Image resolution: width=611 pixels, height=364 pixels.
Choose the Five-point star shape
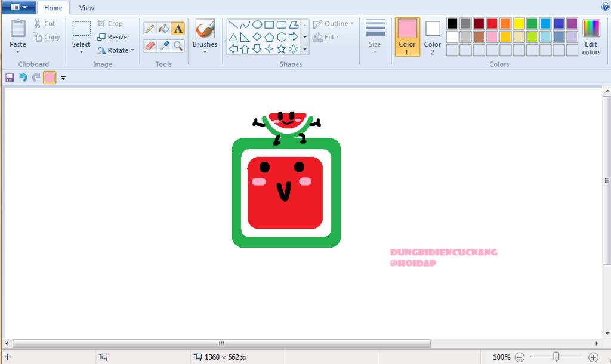(x=282, y=49)
